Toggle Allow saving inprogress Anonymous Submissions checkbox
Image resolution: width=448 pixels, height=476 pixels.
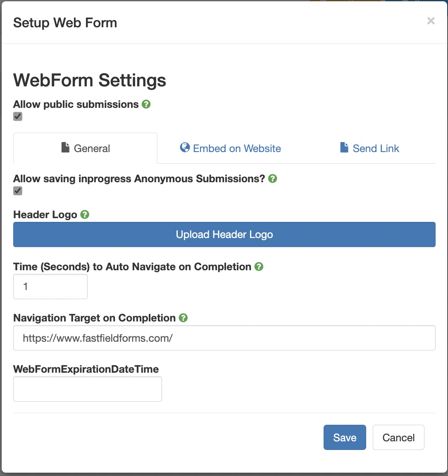click(x=18, y=191)
